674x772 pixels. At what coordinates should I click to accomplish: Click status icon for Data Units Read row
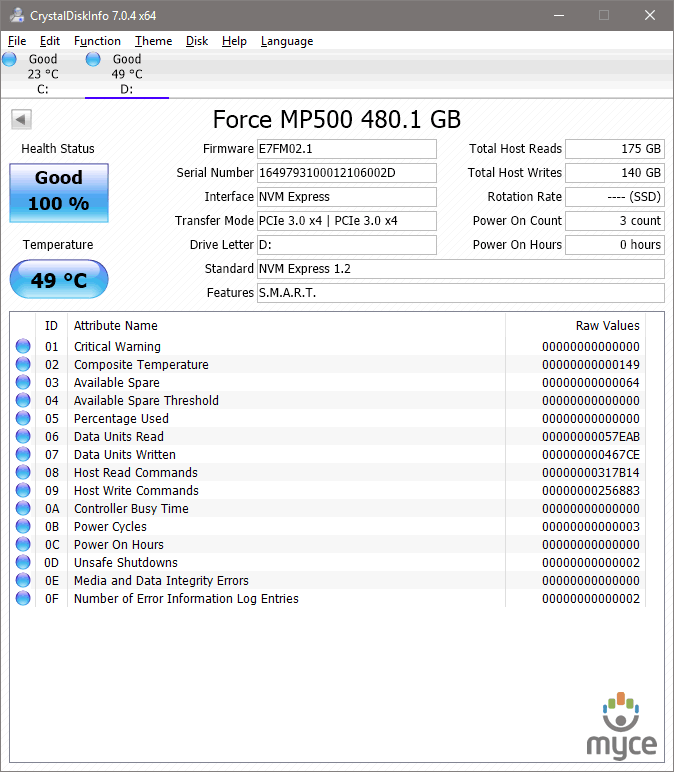pyautogui.click(x=23, y=436)
